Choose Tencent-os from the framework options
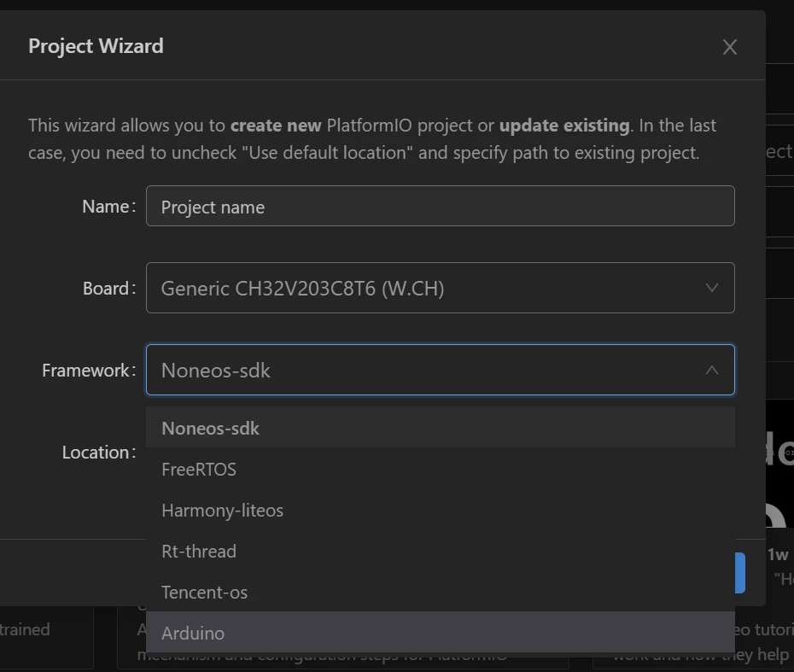Screen dimensions: 794x672 (205, 593)
